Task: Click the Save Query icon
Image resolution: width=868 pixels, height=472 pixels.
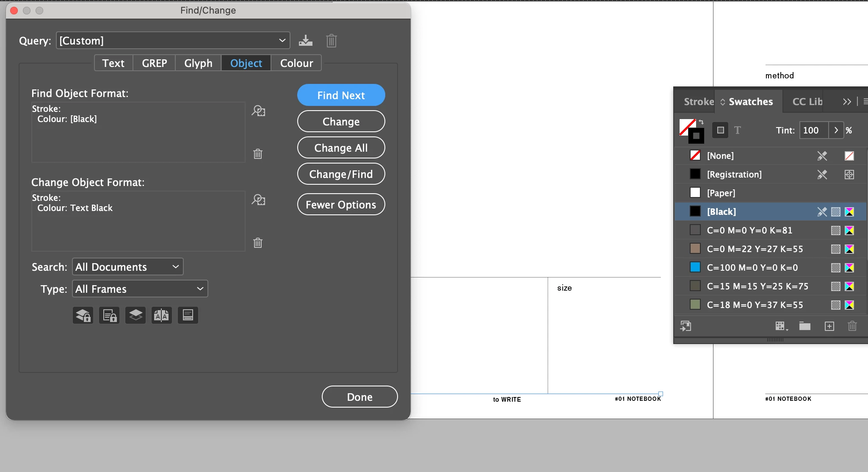Action: click(x=305, y=41)
